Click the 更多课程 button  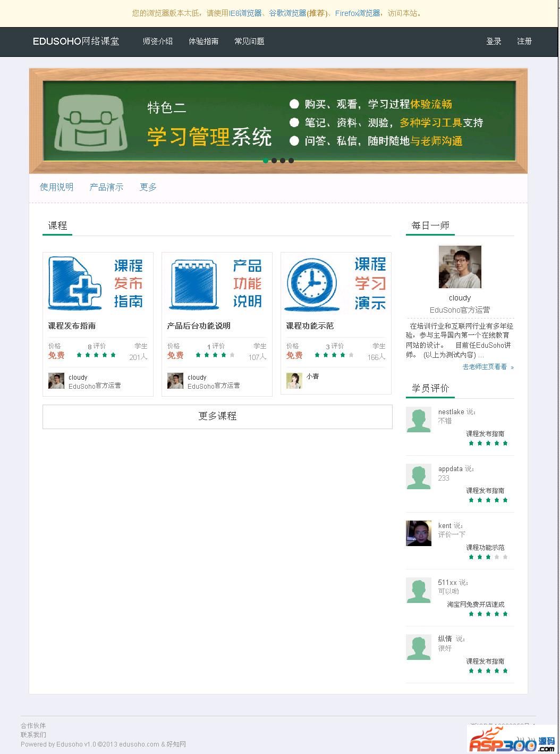pos(217,416)
